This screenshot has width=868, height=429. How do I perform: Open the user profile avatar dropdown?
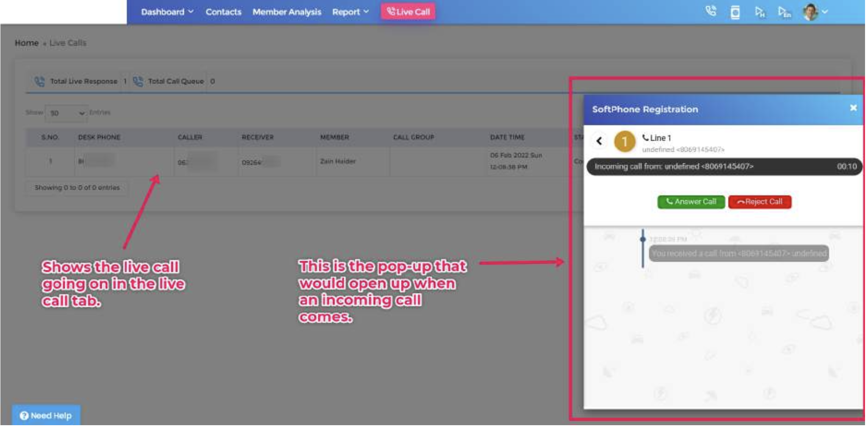coord(815,12)
